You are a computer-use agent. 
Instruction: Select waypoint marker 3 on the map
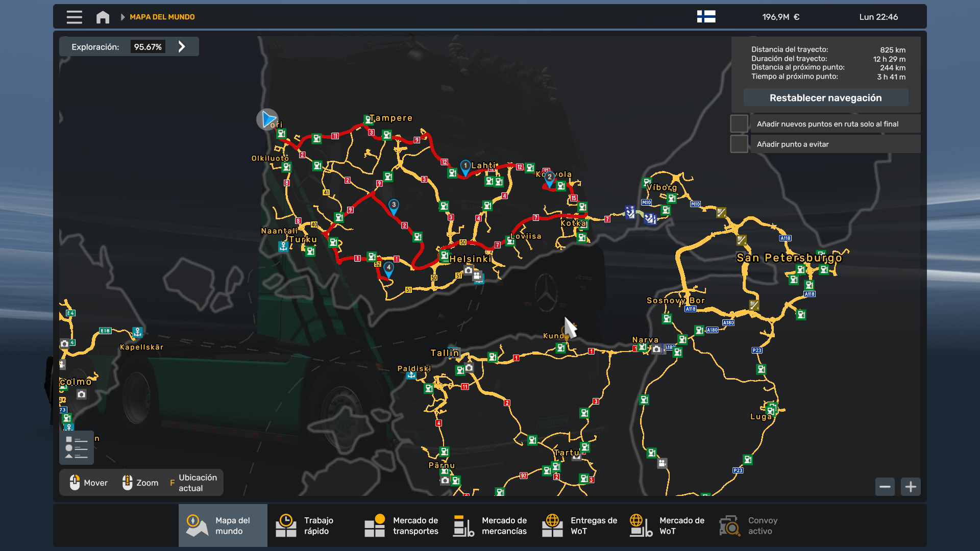394,205
